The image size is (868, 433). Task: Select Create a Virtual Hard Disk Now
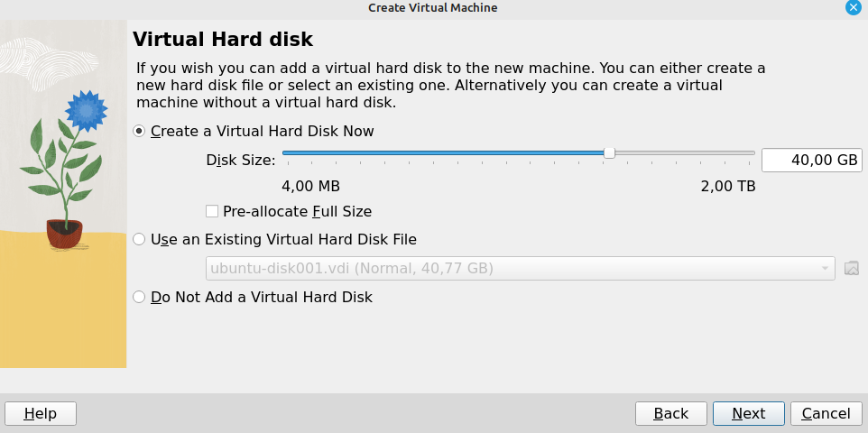(x=139, y=131)
